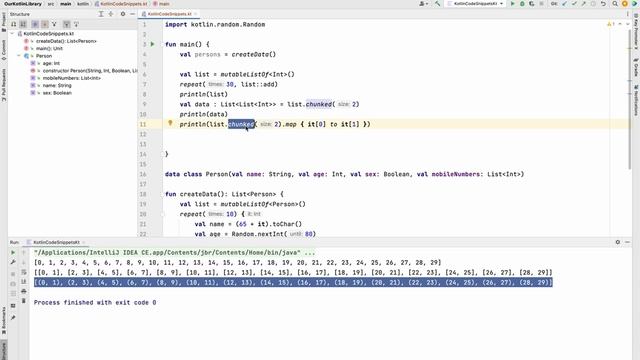Click the stop process icon in top toolbar
This screenshot has width=640, height=360.
pyautogui.click(x=542, y=4)
